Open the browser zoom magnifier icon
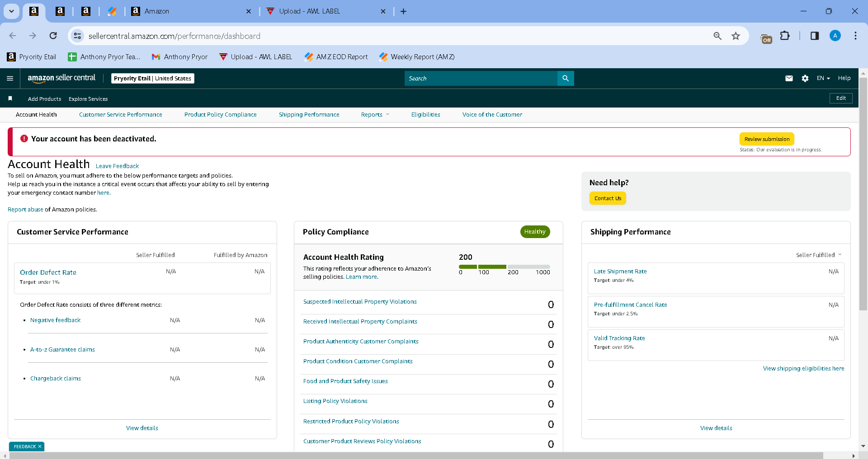This screenshot has height=459, width=868. coord(717,36)
